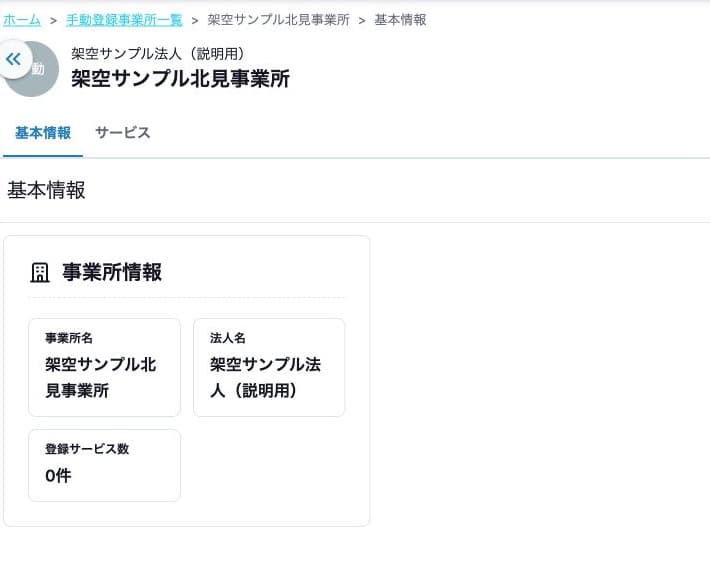Click the building icon beside 事業所情報

click(x=40, y=273)
